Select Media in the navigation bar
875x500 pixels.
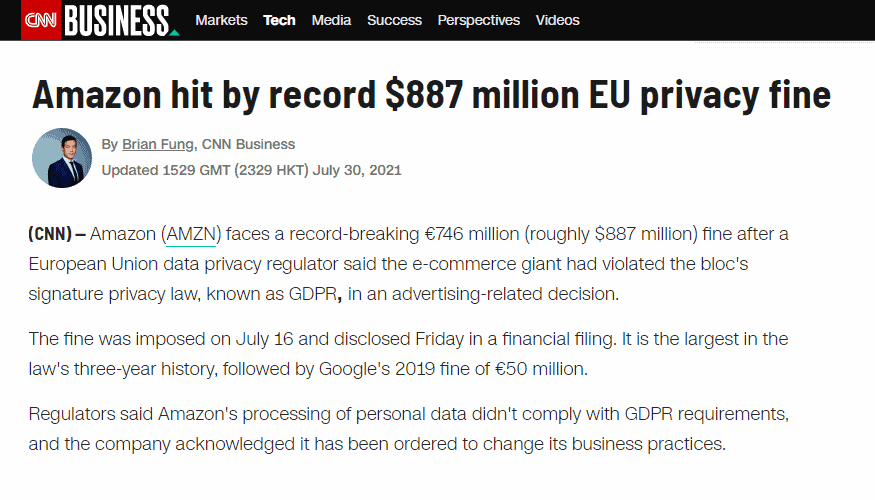(331, 20)
